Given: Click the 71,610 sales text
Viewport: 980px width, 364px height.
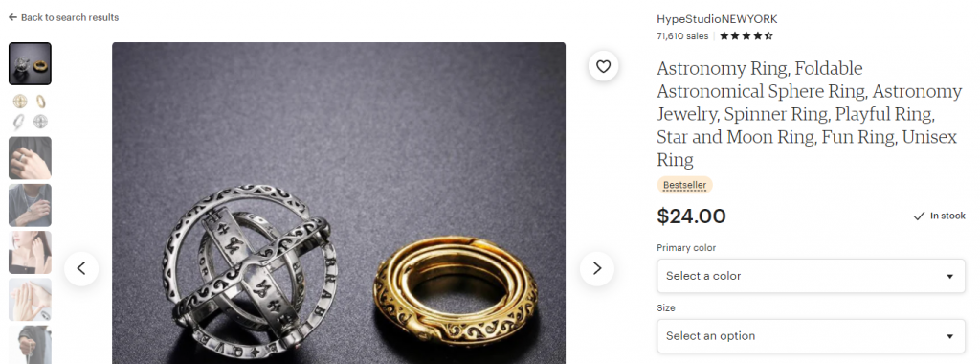Looking at the screenshot, I should (682, 36).
